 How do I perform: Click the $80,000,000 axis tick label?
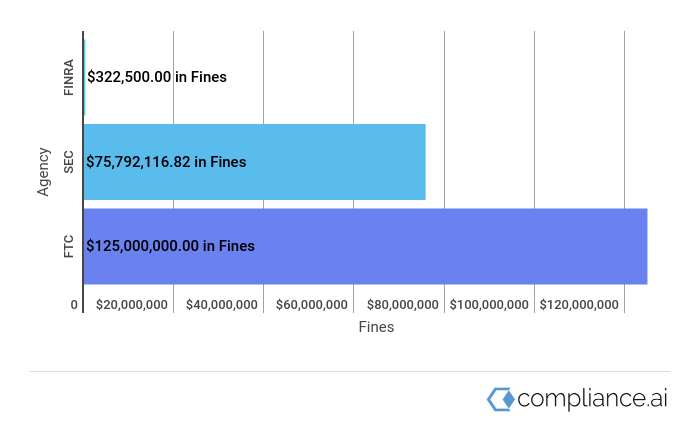point(403,305)
